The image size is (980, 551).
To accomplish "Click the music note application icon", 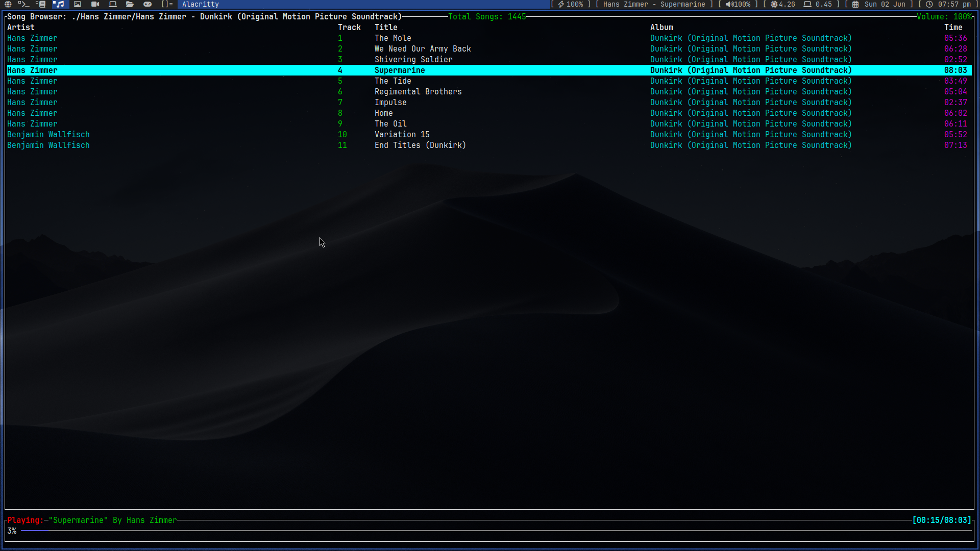I will (x=60, y=4).
